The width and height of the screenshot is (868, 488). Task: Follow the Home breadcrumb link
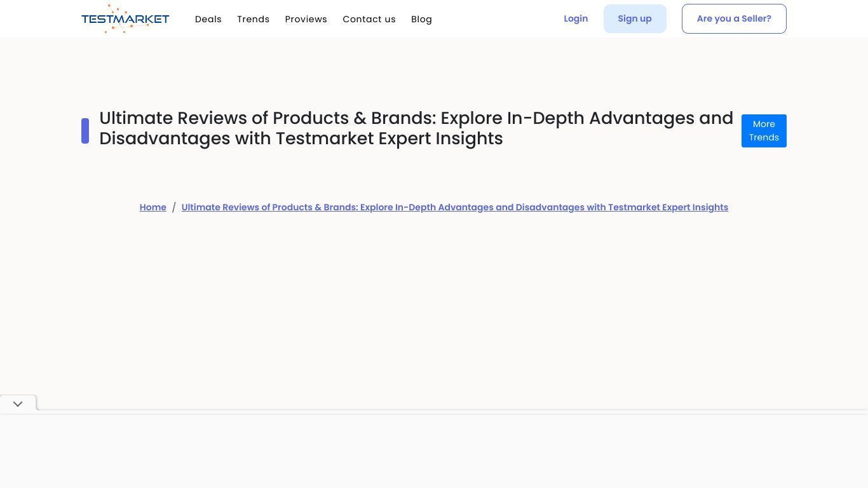coord(153,207)
